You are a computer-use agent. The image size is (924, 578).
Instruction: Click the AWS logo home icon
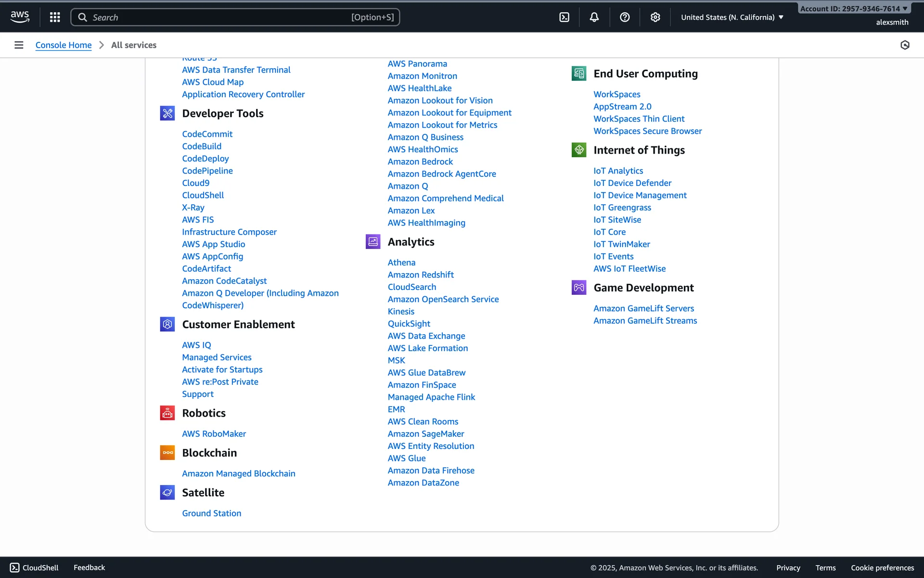pos(20,17)
